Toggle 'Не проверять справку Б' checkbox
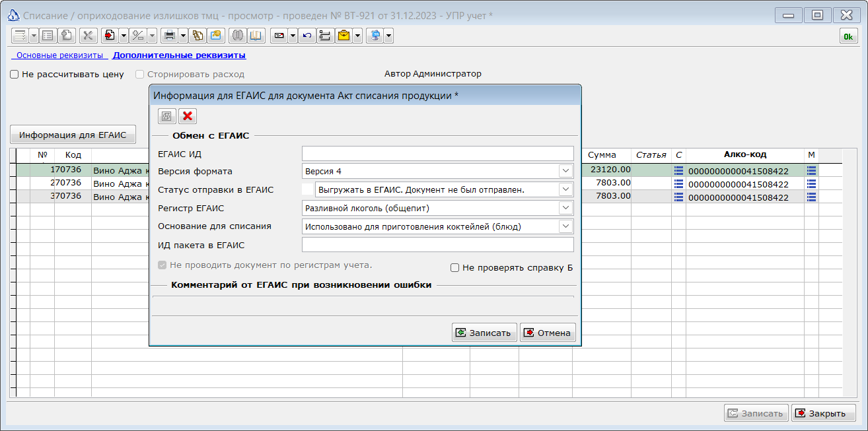Image resolution: width=868 pixels, height=431 pixels. pos(454,268)
